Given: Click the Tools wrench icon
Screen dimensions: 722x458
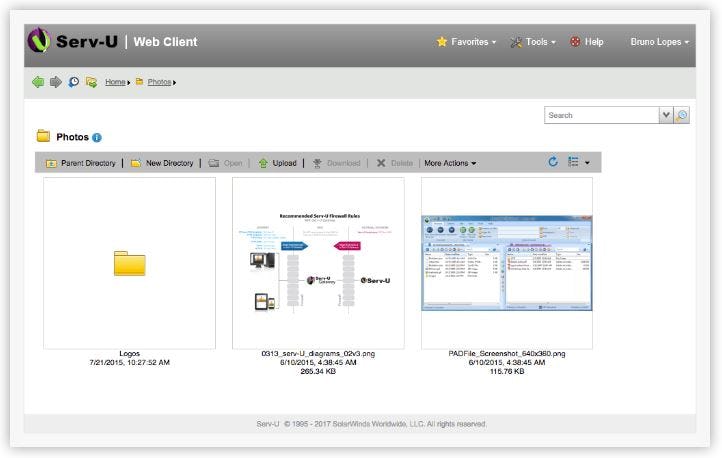Looking at the screenshot, I should [x=516, y=42].
